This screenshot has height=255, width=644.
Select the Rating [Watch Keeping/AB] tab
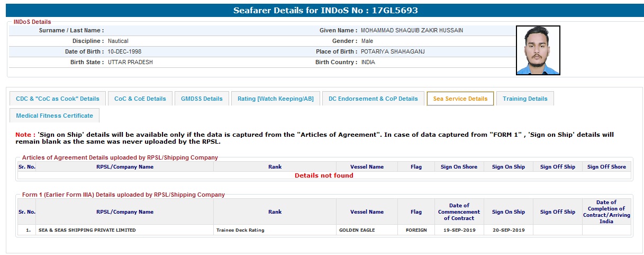pyautogui.click(x=275, y=99)
